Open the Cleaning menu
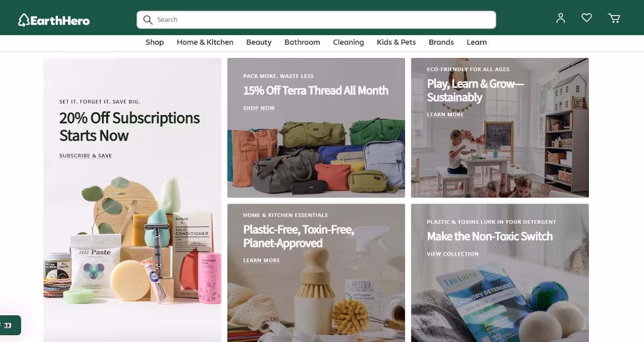 [348, 42]
